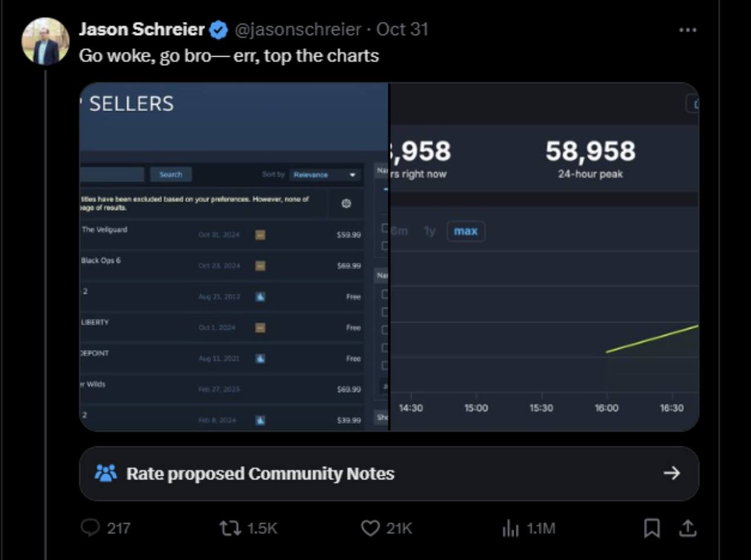Like the tweet with heart icon
The image size is (751, 560).
tap(370, 528)
